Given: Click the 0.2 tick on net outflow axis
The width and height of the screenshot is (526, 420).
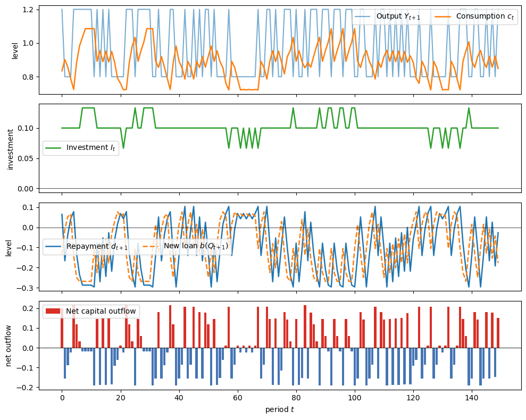Looking at the screenshot, I should (x=28, y=309).
